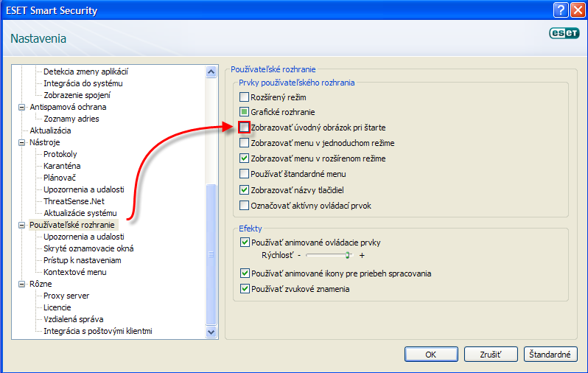Viewport: 588px width, 373px height.
Task: Disable Používať animované ovládacie prvky
Action: tap(245, 243)
